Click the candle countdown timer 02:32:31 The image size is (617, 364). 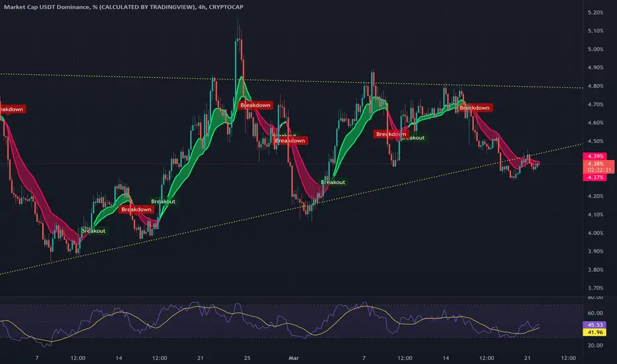599,170
